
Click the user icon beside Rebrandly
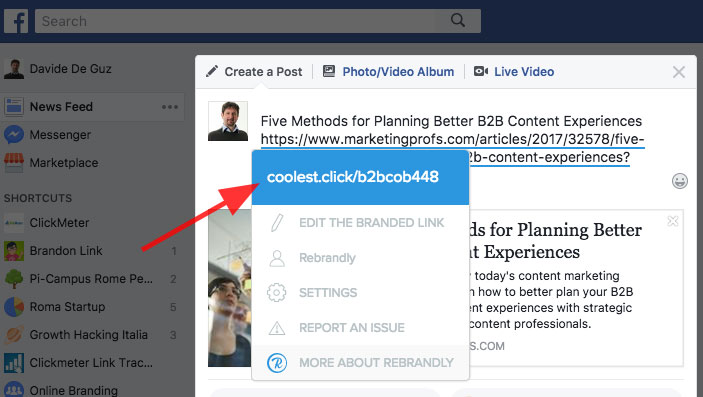pyautogui.click(x=277, y=258)
